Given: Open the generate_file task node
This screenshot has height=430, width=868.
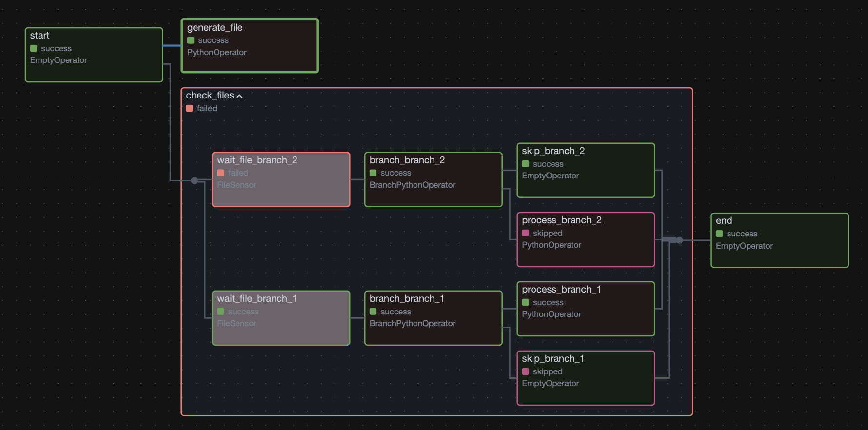Looking at the screenshot, I should pyautogui.click(x=250, y=46).
